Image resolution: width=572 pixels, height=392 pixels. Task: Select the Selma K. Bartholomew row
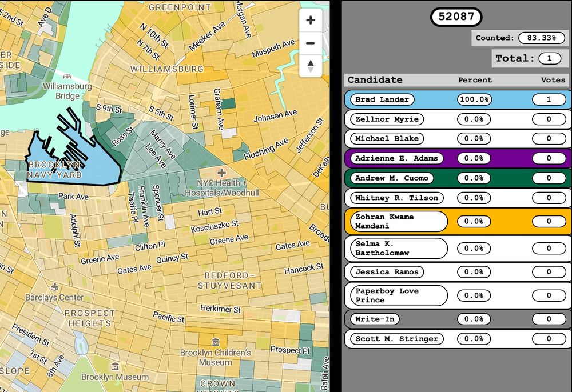tap(458, 248)
